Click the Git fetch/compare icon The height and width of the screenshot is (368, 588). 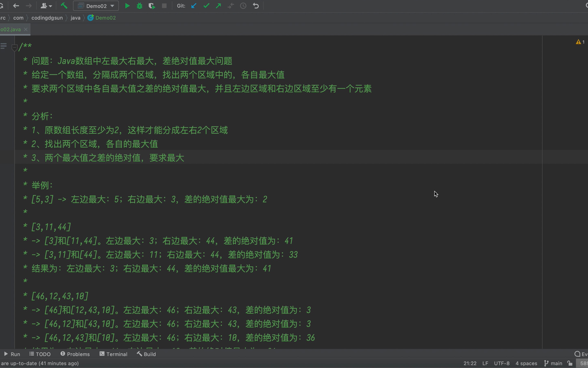click(x=231, y=6)
